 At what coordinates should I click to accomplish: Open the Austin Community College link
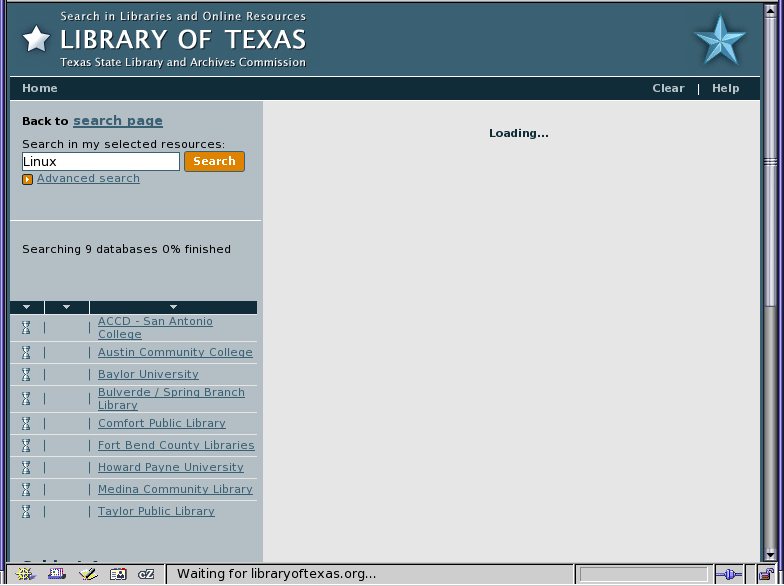click(175, 352)
